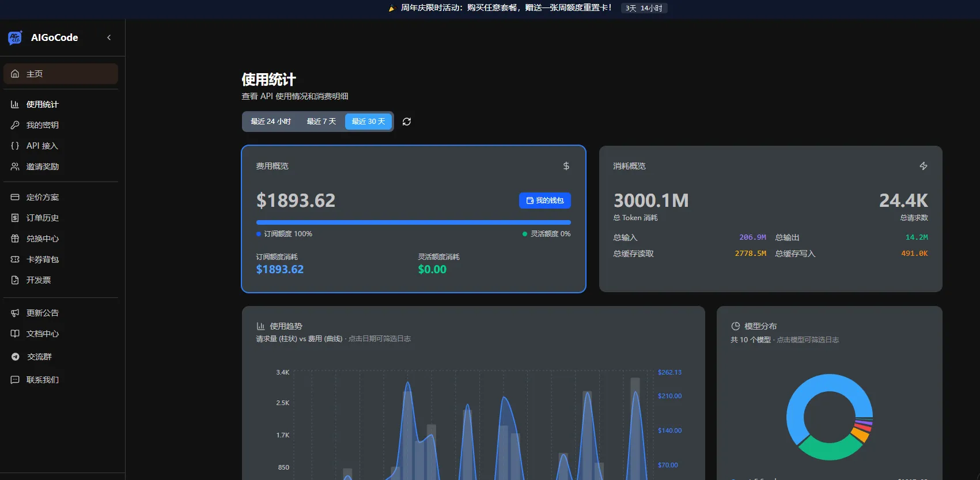Switch to the 最近 24 小时 tab
Screen dimensions: 980x480
[x=271, y=122]
